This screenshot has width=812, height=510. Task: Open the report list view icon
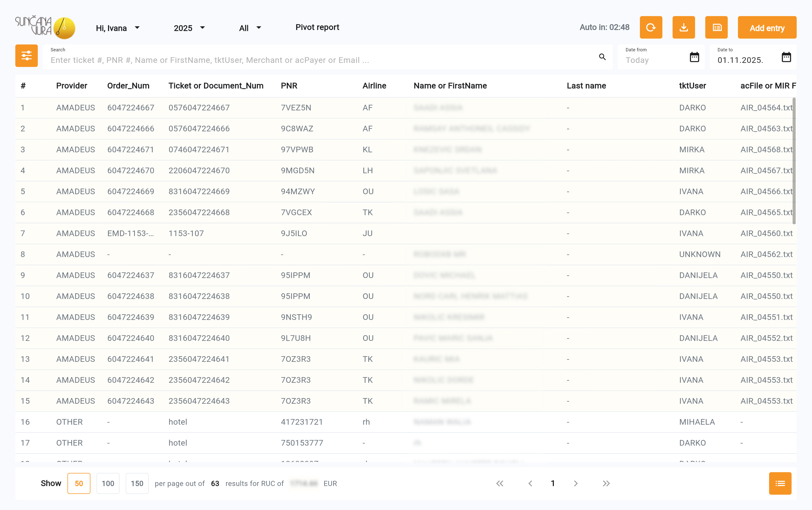coord(716,27)
